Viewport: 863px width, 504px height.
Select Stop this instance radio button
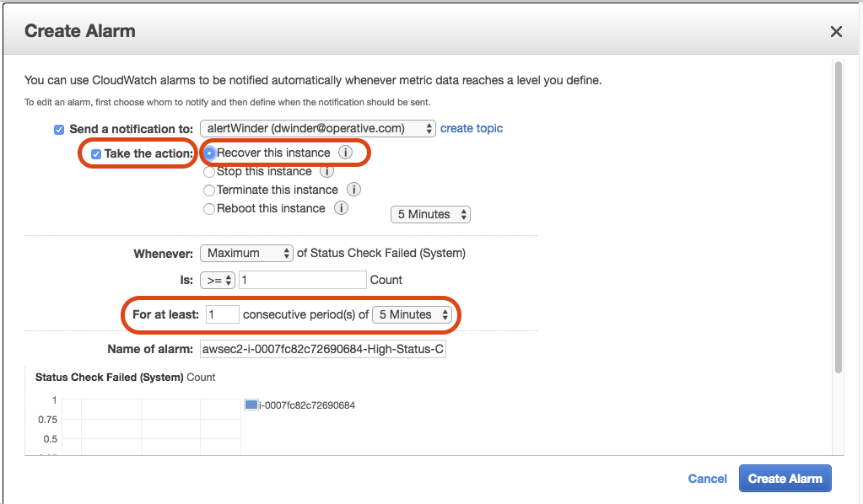coord(209,172)
